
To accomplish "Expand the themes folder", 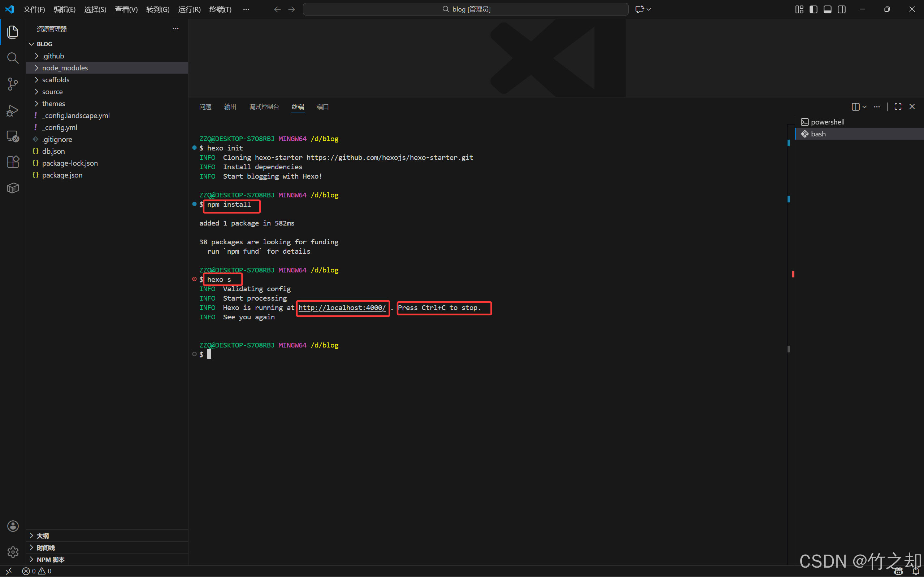I will point(53,104).
